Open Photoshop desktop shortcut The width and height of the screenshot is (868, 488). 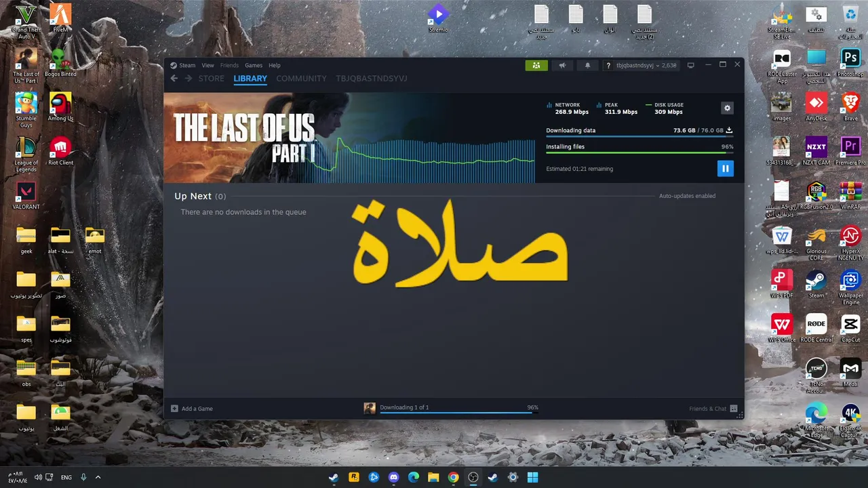pyautogui.click(x=850, y=62)
